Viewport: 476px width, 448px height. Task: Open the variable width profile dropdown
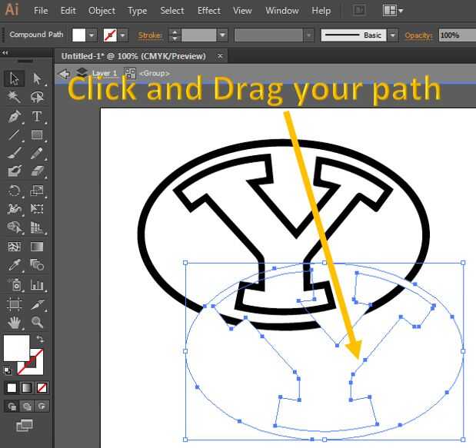point(308,35)
